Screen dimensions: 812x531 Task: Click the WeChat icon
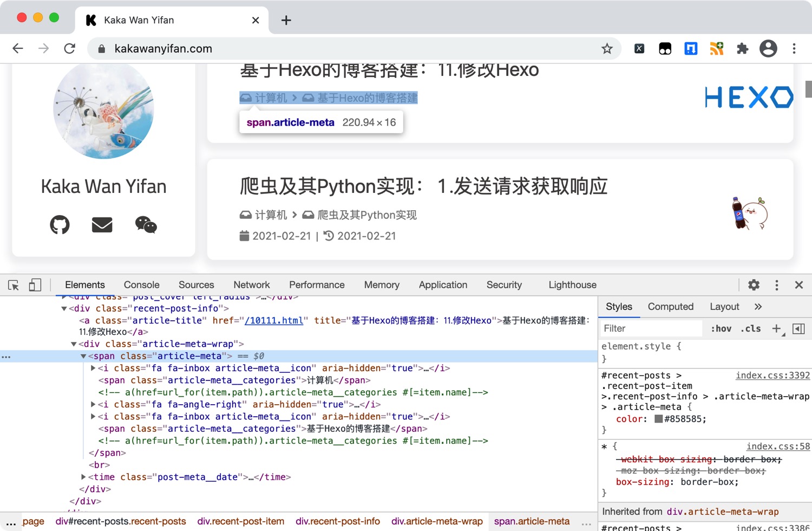tap(146, 224)
